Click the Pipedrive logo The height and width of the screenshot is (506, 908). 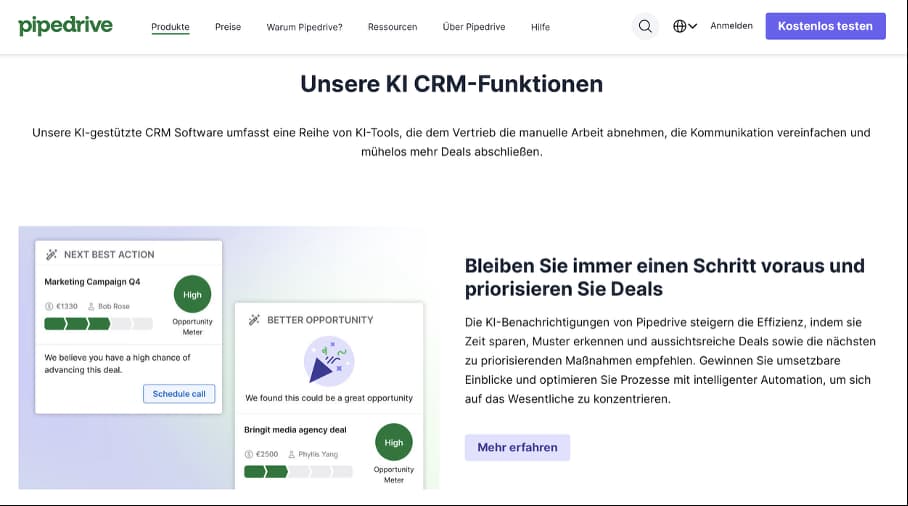[x=65, y=26]
